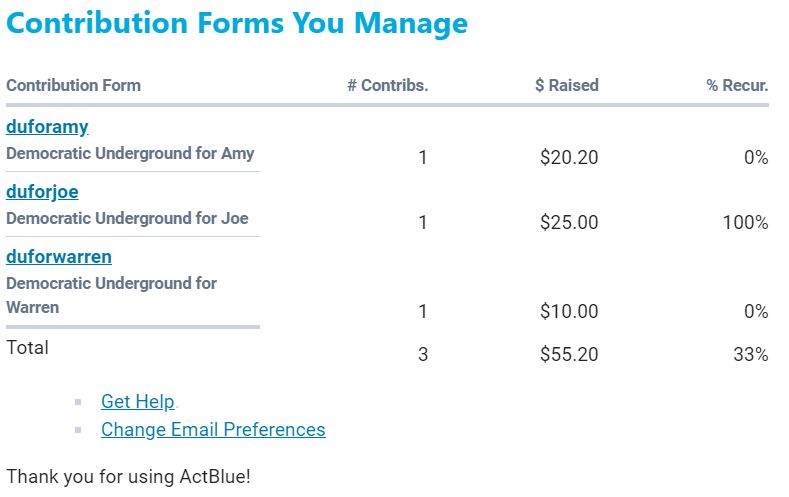Viewport: 789px width, 497px height.
Task: Click the total contributions count of 3
Action: (x=423, y=354)
